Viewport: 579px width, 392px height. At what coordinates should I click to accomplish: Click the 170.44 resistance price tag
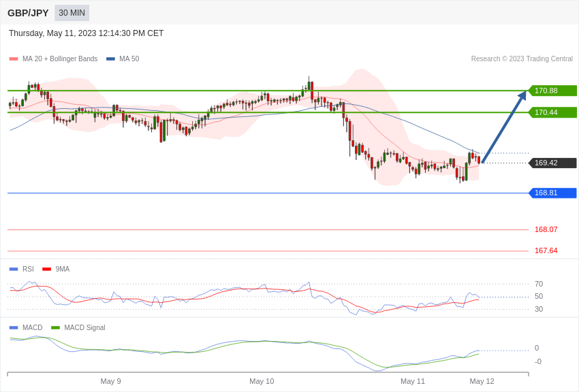click(553, 112)
